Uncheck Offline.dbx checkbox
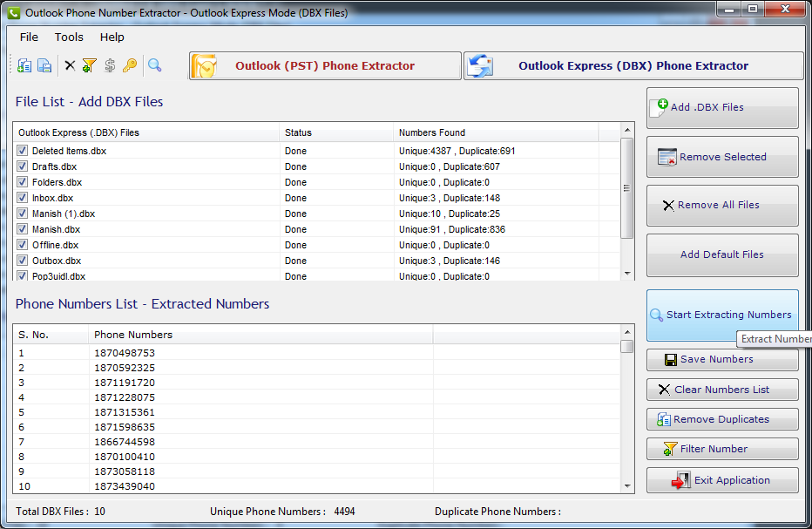The image size is (812, 529). pos(22,244)
